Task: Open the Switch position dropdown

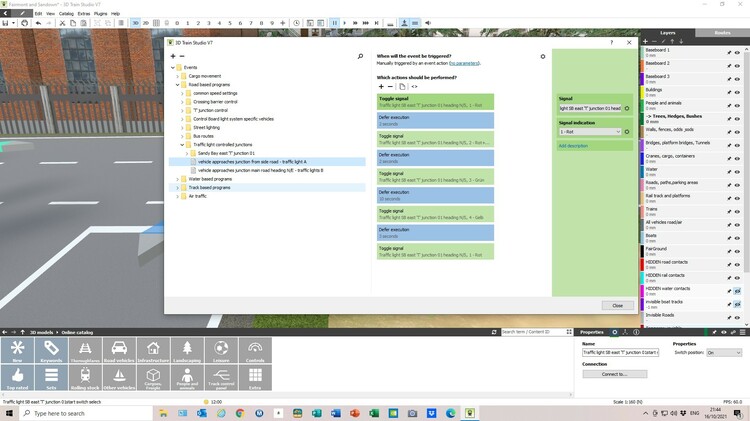Action: point(724,353)
